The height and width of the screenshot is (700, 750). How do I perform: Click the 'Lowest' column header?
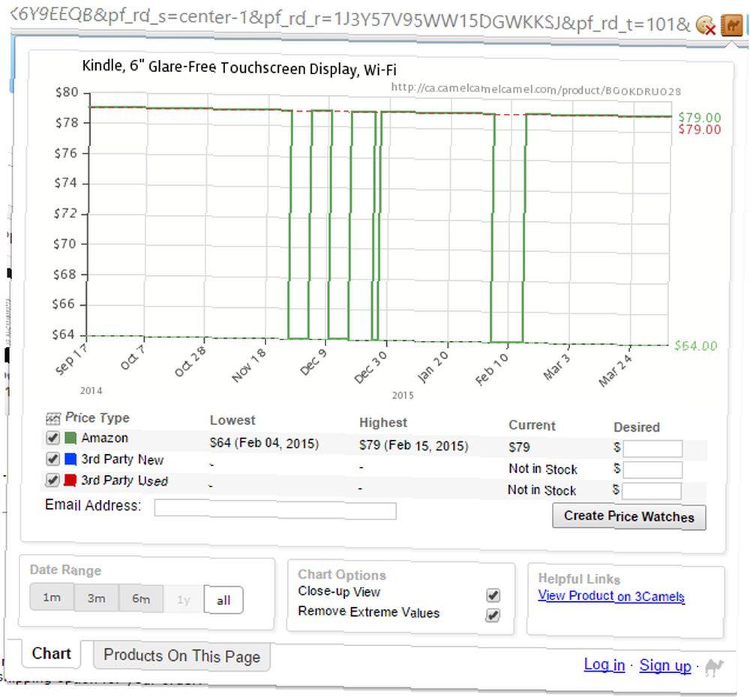(232, 420)
